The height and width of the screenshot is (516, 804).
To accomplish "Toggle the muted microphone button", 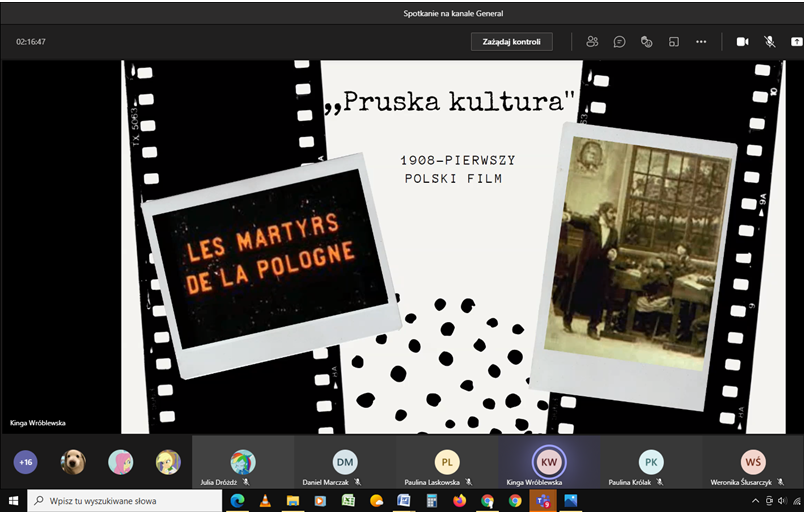I will pyautogui.click(x=769, y=42).
